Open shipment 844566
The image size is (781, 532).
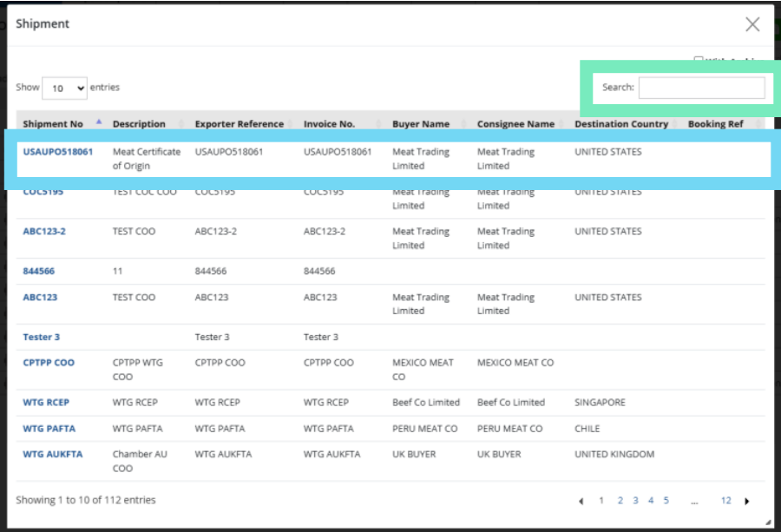(38, 271)
